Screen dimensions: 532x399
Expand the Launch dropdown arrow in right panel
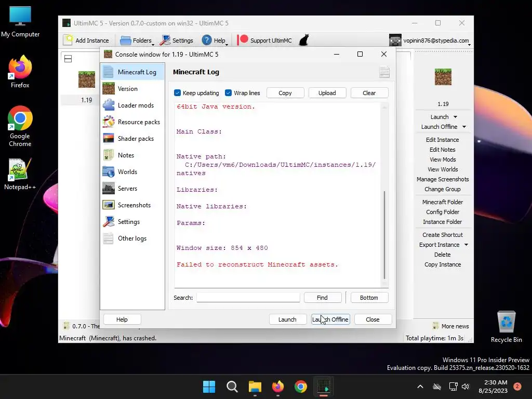click(x=455, y=117)
